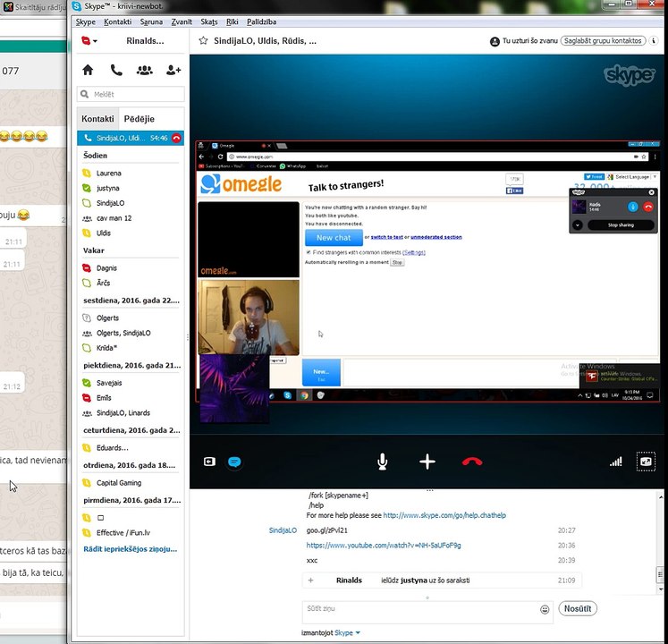
Task: Click the purple avatar thumbnail in the call
Action: tap(234, 388)
